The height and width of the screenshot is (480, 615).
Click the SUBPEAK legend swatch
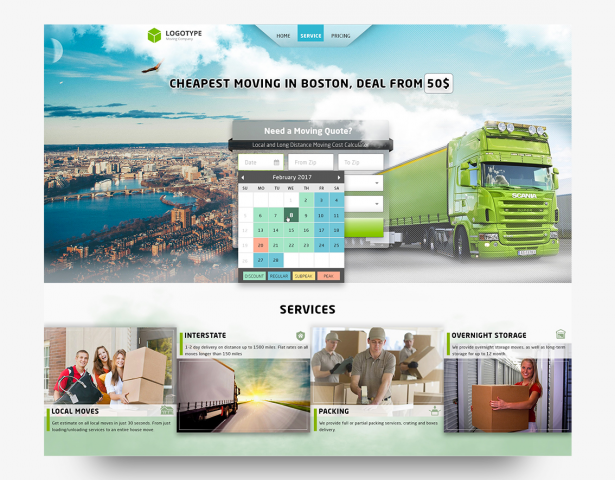click(x=304, y=276)
